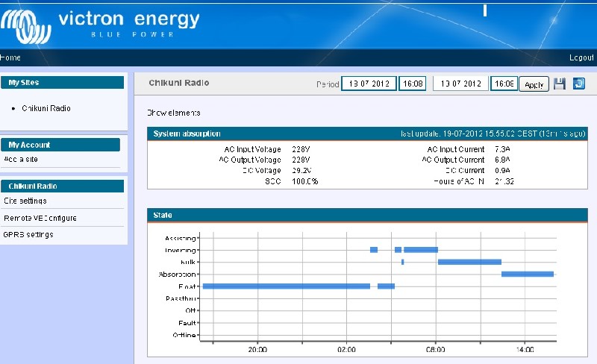Click the long Bulk state bar
The width and height of the screenshot is (597, 364).
469,262
